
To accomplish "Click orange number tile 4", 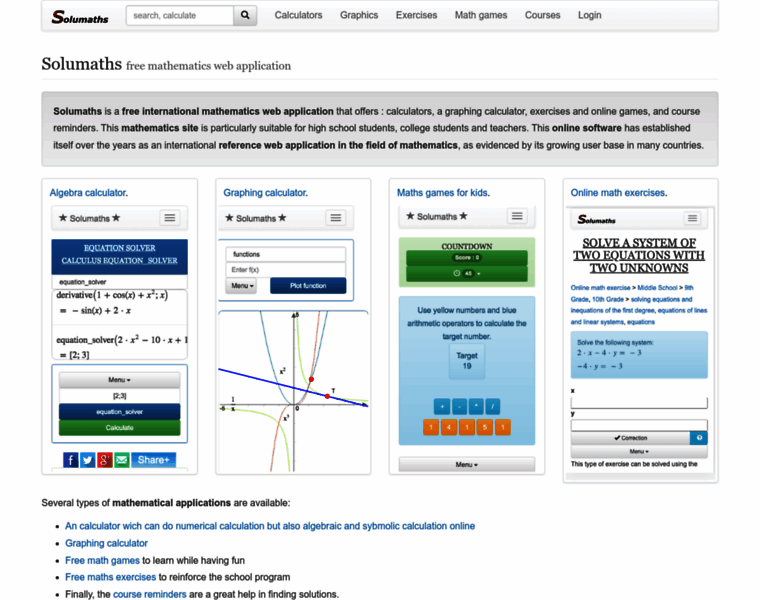I will coord(449,427).
